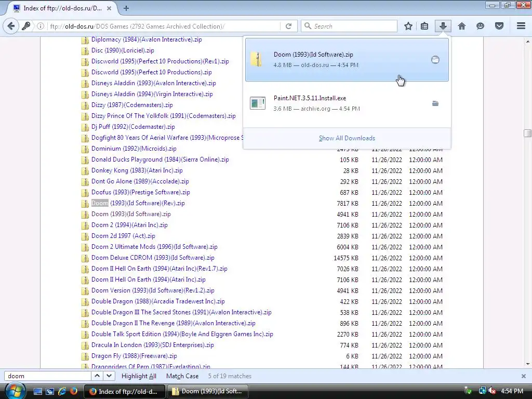Screen dimensions: 532x399
Task: Launch Firefox from quick launch
Action: (x=73, y=391)
